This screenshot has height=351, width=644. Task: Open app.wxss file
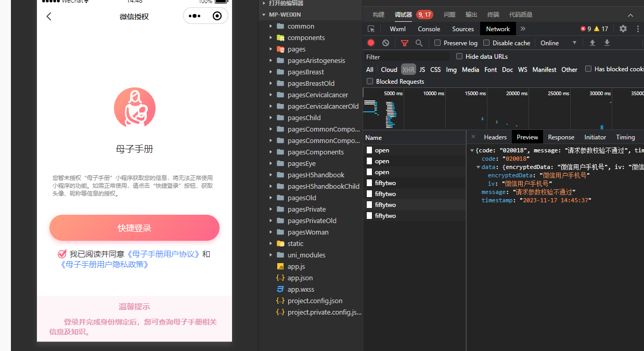301,289
